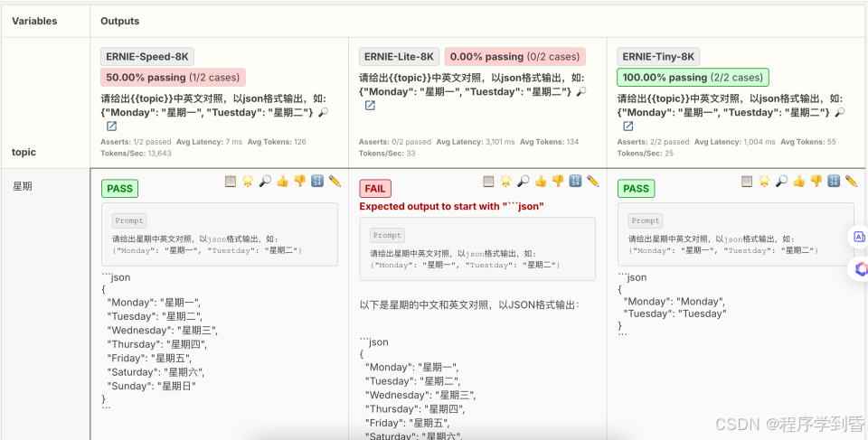The image size is (868, 440).
Task: Click PASS badge in ERNIE-Tiny-8K cell
Action: pyautogui.click(x=636, y=188)
